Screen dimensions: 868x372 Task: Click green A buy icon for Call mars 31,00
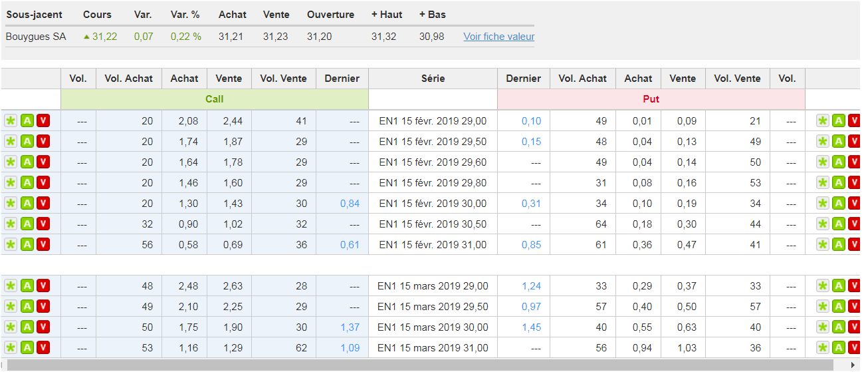[x=27, y=348]
